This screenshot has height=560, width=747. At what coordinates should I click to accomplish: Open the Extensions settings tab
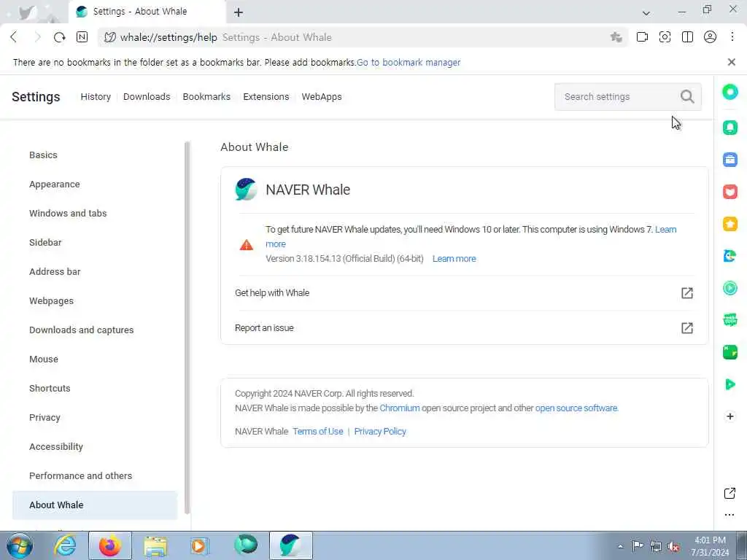coord(266,97)
